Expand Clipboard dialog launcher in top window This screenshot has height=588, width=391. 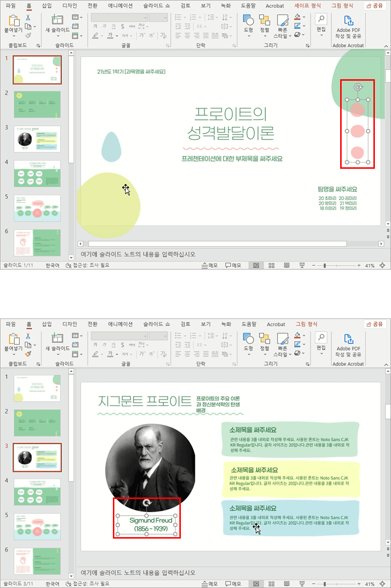(39, 45)
